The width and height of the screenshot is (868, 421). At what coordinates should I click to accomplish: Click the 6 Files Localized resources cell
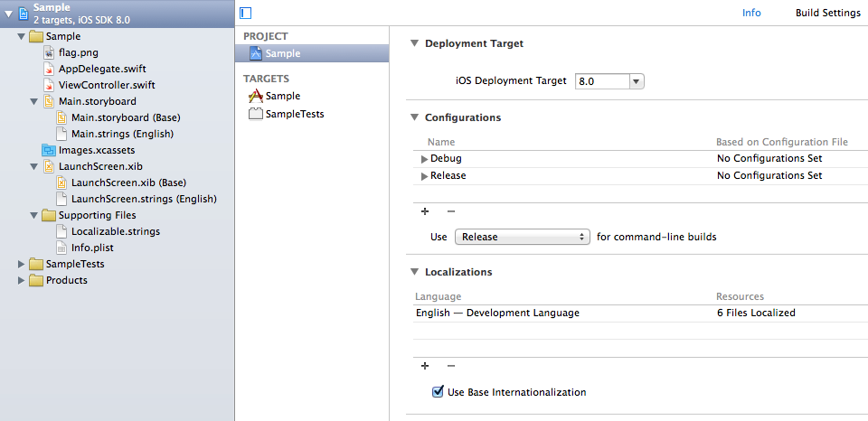756,313
